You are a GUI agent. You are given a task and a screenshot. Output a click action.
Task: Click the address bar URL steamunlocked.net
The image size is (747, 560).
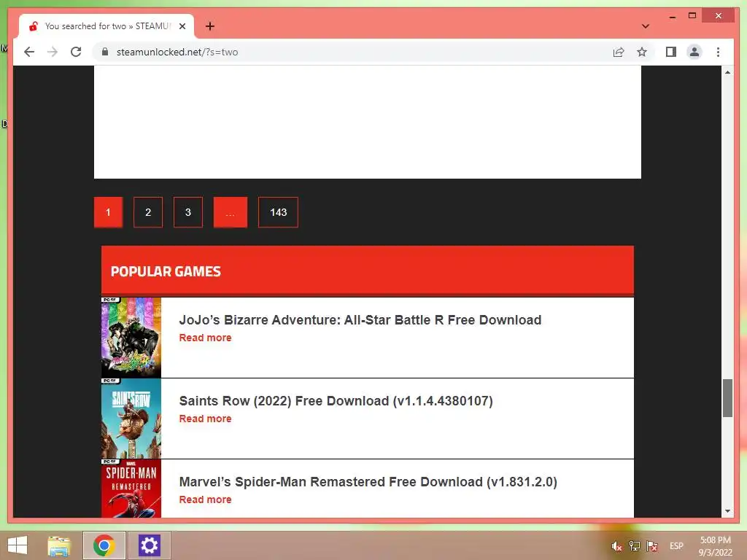tap(177, 52)
